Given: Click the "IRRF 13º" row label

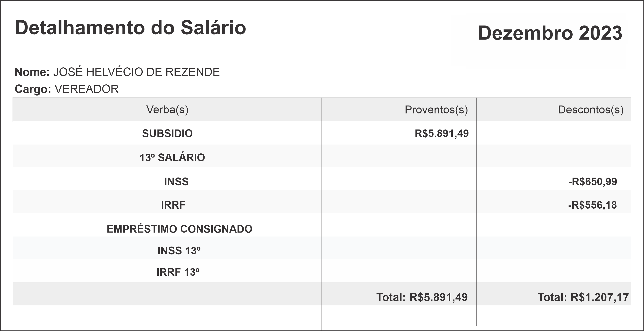Looking at the screenshot, I should point(178,272).
